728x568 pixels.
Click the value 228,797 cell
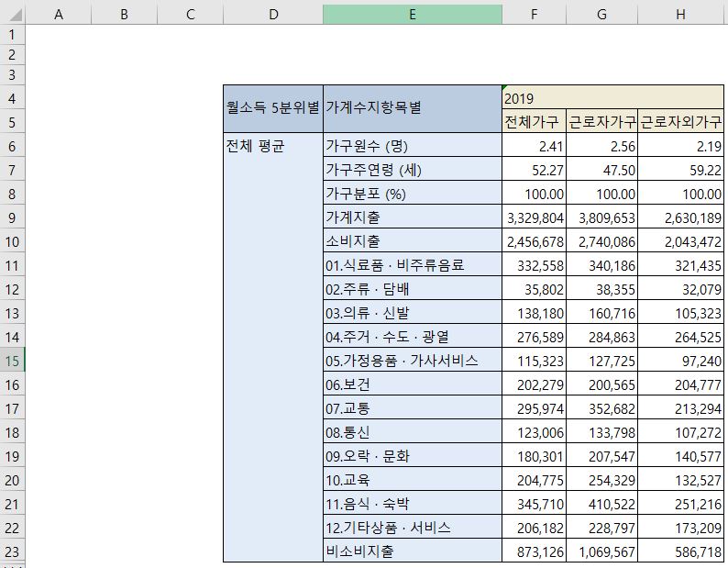pos(601,527)
